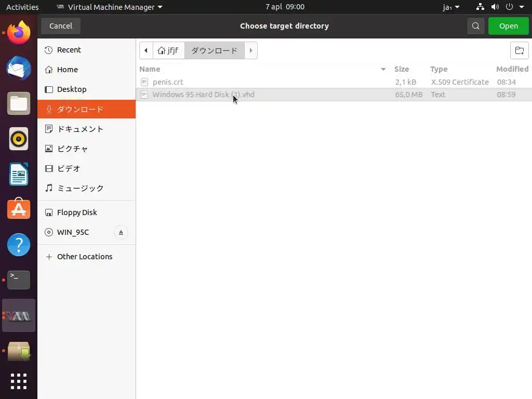Select ダウンロード in the sidebar
The image size is (532, 399).
click(87, 109)
